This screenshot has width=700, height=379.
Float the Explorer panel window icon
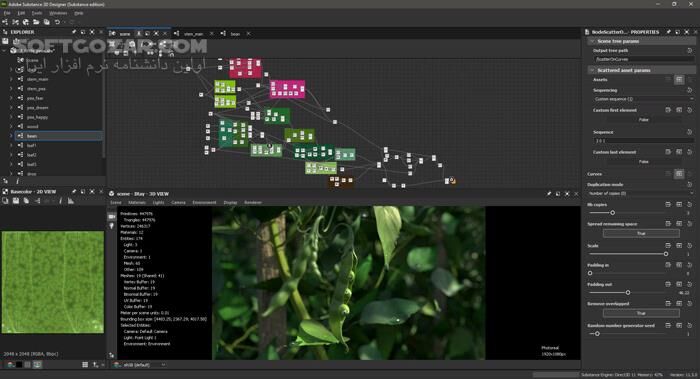click(83, 32)
